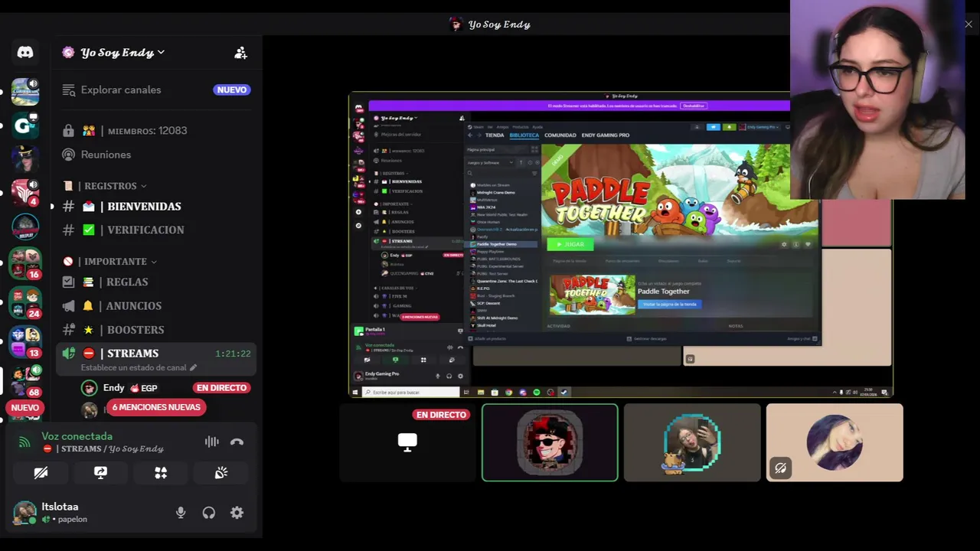
Task: Open ANUNCIOS channel
Action: pyautogui.click(x=157, y=305)
